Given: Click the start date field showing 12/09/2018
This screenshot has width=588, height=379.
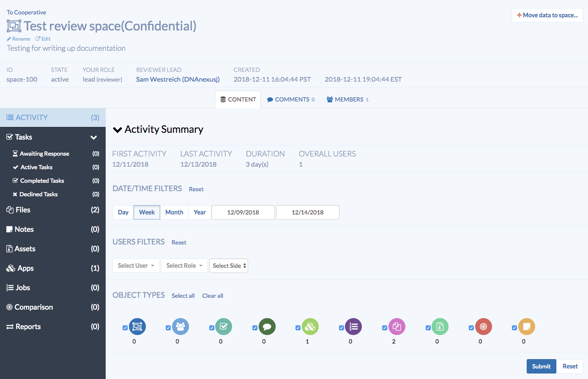Looking at the screenshot, I should click(243, 212).
